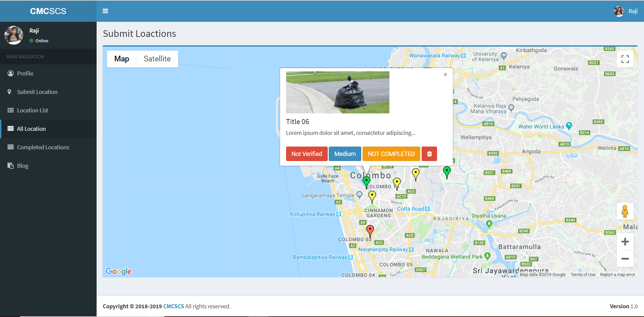Click Bambalapitiya Railway station icon
This screenshot has width=644, height=317.
tap(350, 257)
